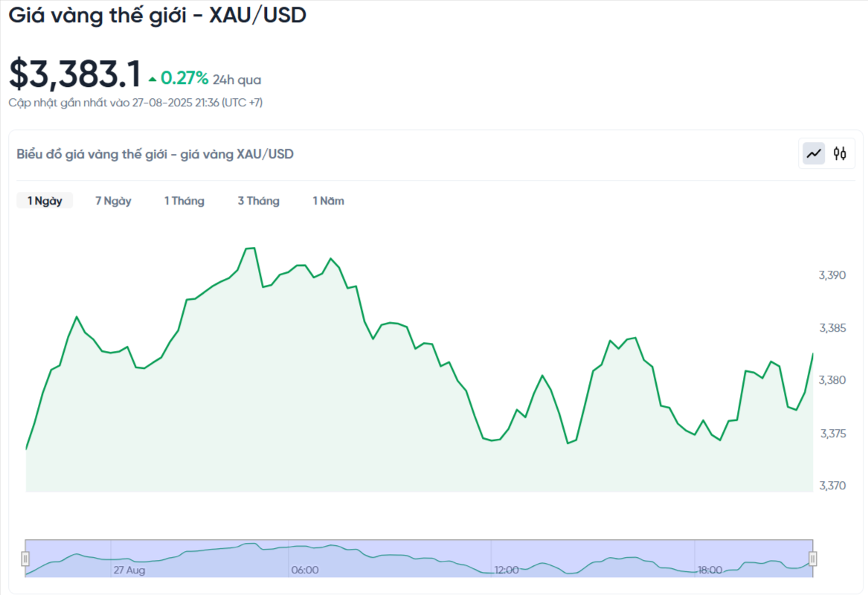Click the $3,383.1 gold price value

[74, 74]
